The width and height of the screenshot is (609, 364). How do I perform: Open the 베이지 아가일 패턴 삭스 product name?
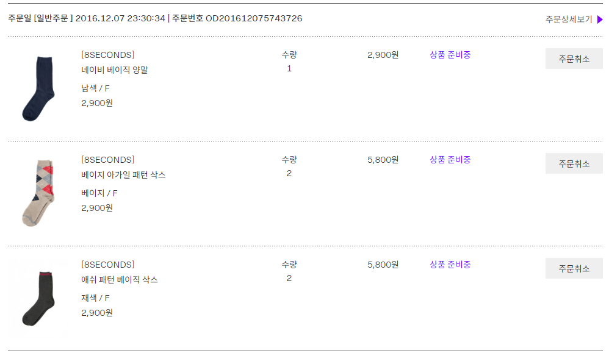[x=123, y=175]
